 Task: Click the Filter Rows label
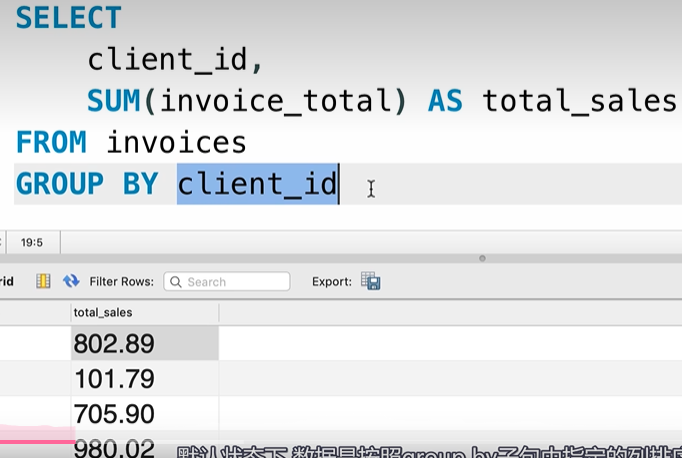pyautogui.click(x=122, y=282)
